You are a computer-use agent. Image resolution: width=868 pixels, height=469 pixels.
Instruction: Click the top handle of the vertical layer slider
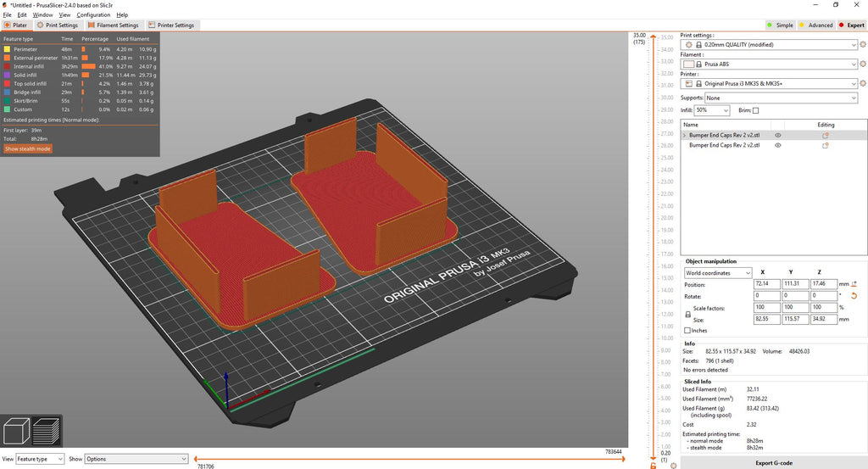(x=654, y=36)
